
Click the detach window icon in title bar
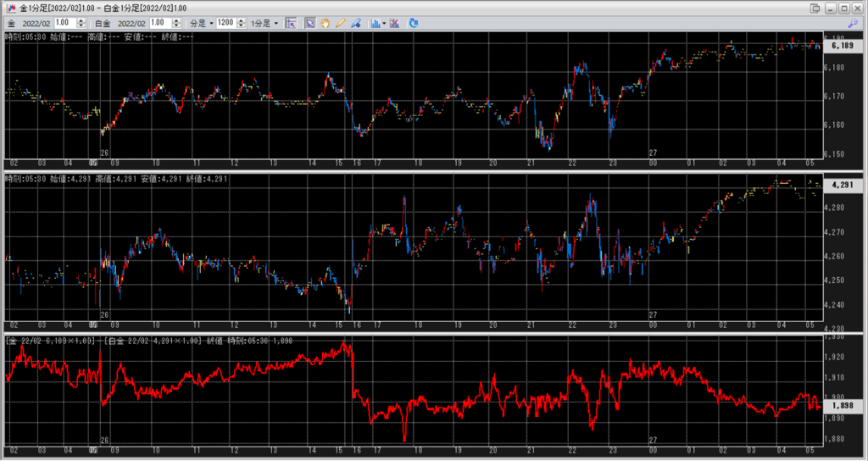click(x=815, y=8)
